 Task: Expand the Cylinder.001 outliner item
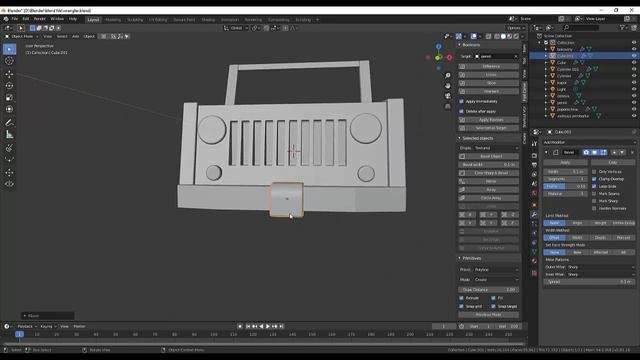click(x=546, y=69)
